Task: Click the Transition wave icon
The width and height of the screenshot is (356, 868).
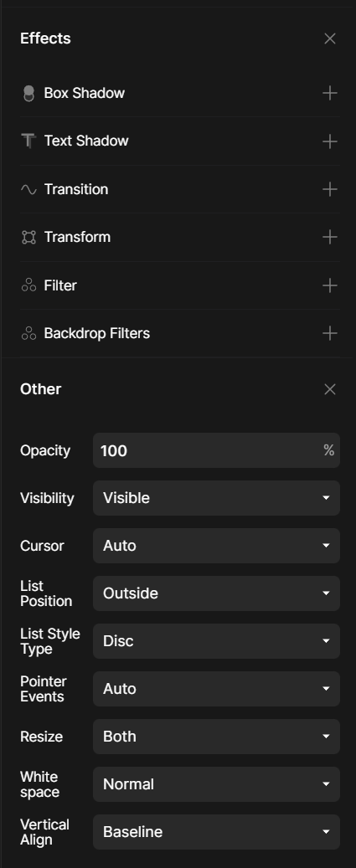Action: click(28, 189)
